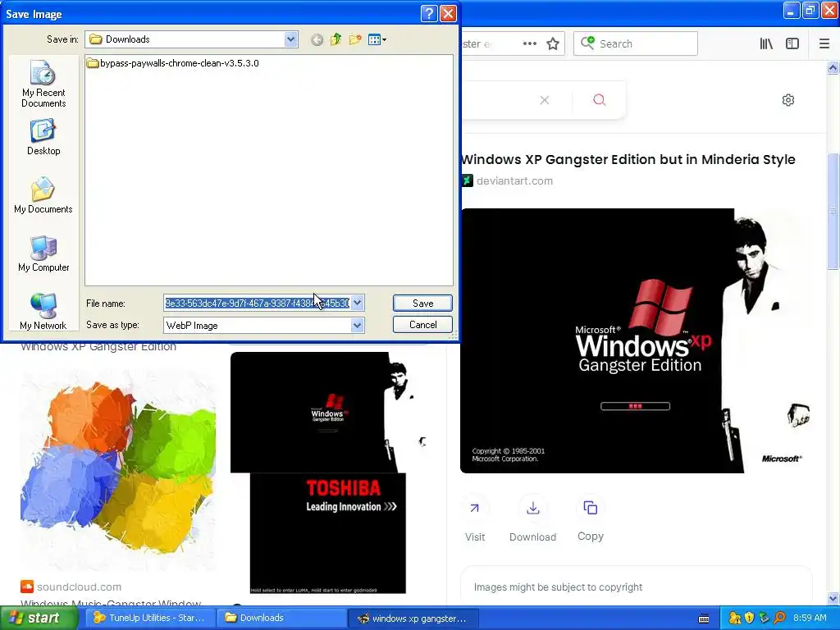Cancel the Save Image dialog
The height and width of the screenshot is (630, 840).
click(422, 325)
